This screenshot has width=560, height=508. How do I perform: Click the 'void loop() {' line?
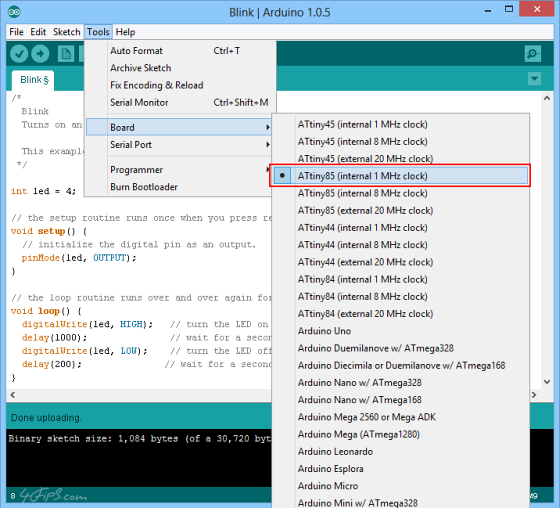pyautogui.click(x=46, y=311)
